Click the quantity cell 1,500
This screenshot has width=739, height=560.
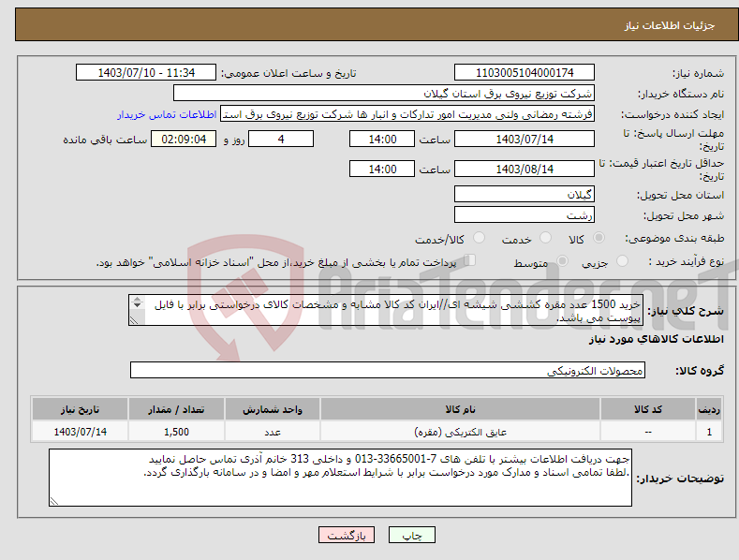(176, 432)
